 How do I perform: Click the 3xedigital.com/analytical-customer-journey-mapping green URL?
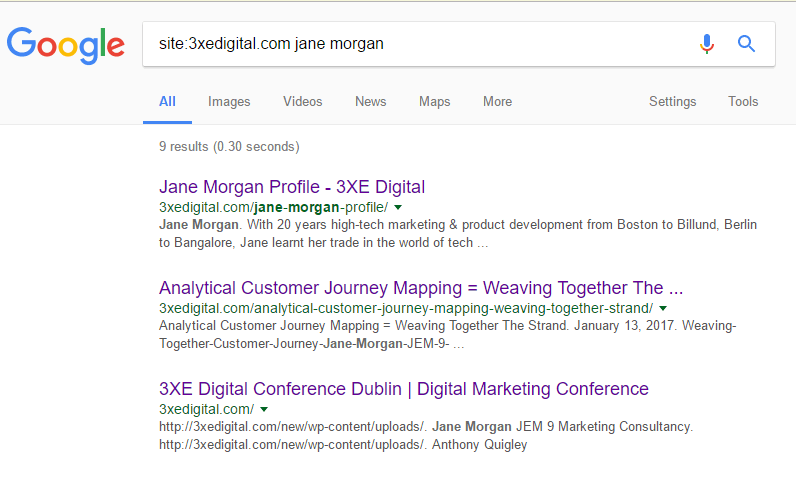tap(406, 308)
